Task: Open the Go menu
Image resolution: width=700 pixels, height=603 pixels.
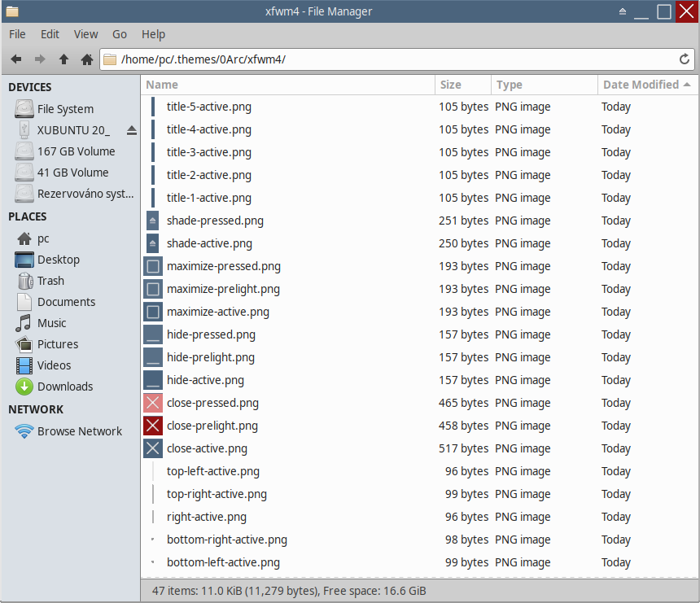Action: click(120, 34)
